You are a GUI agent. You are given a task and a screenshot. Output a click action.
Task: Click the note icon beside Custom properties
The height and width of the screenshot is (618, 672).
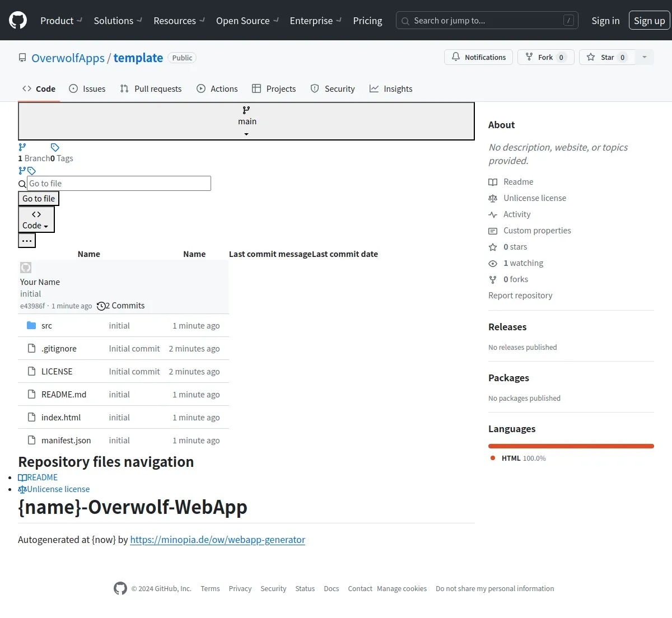493,231
